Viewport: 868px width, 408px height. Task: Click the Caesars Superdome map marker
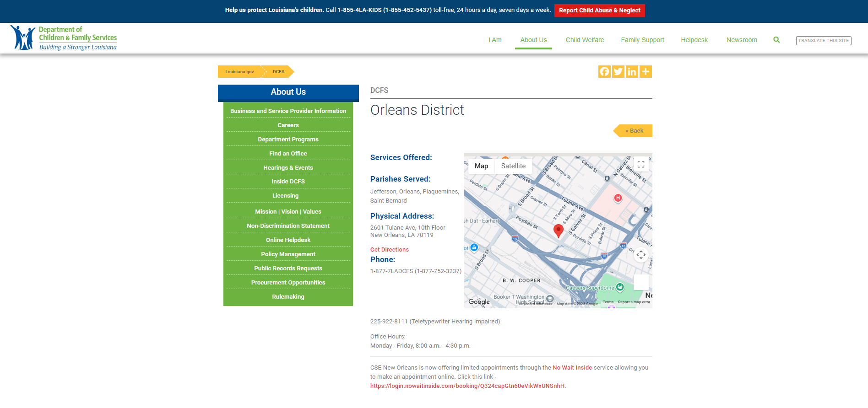pos(620,287)
